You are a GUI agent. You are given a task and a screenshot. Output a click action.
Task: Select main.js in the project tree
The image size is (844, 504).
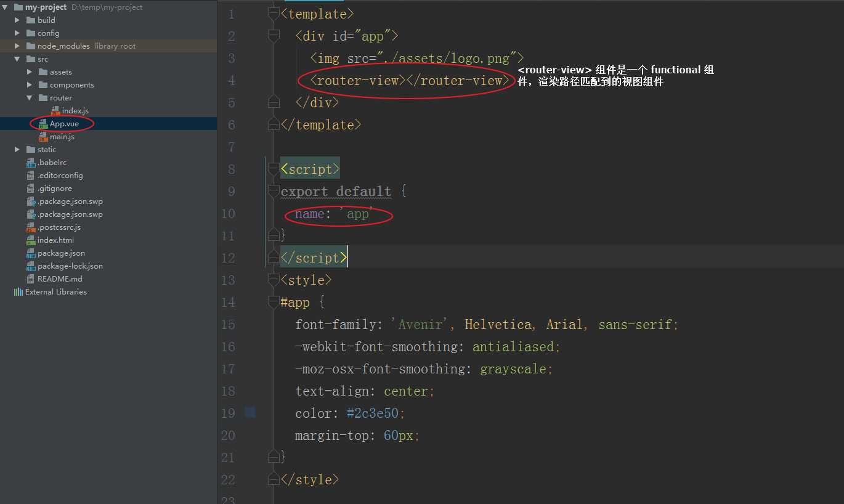coord(62,137)
